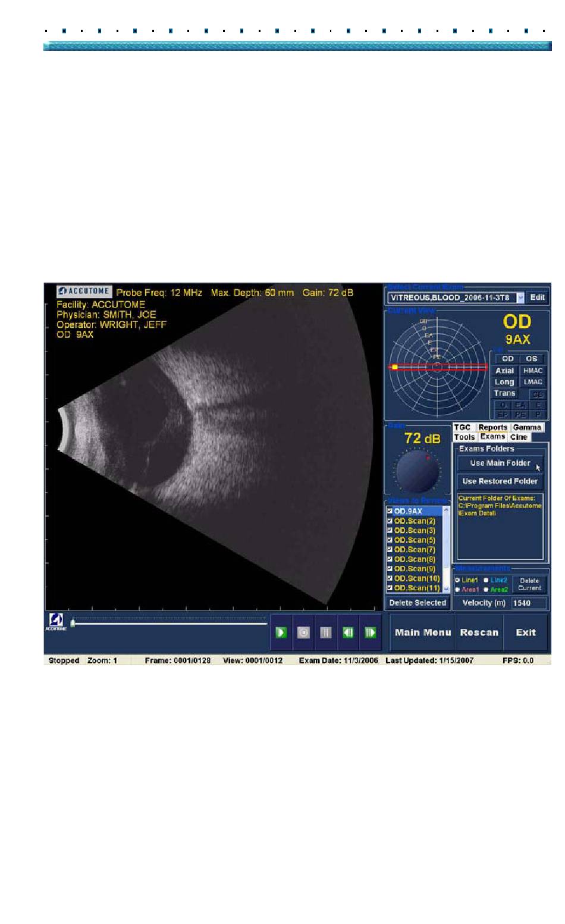Choose the Axial scan orientation

point(504,371)
